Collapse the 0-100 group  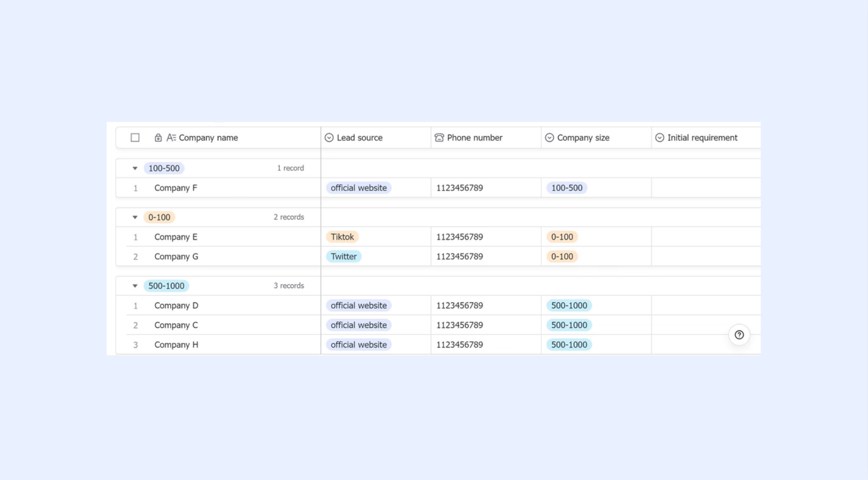135,217
